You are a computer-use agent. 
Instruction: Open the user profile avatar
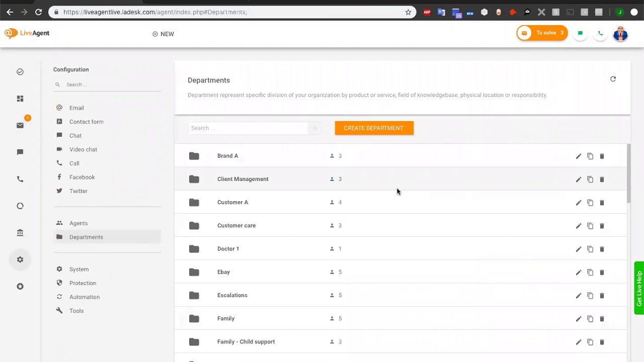click(x=620, y=34)
